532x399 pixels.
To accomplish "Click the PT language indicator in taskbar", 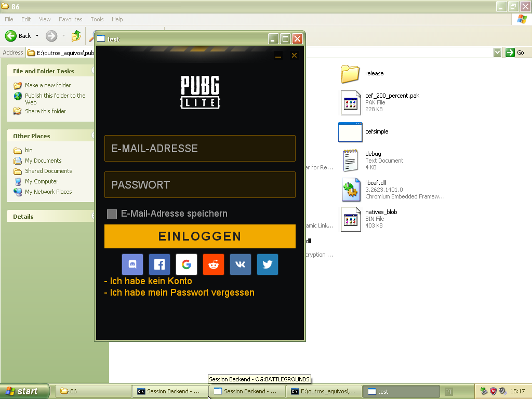I will coord(448,392).
